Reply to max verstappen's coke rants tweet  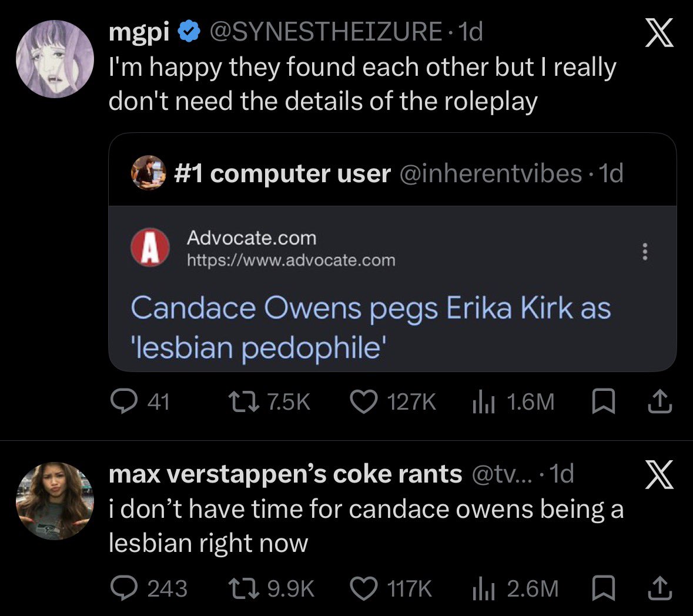click(124, 588)
